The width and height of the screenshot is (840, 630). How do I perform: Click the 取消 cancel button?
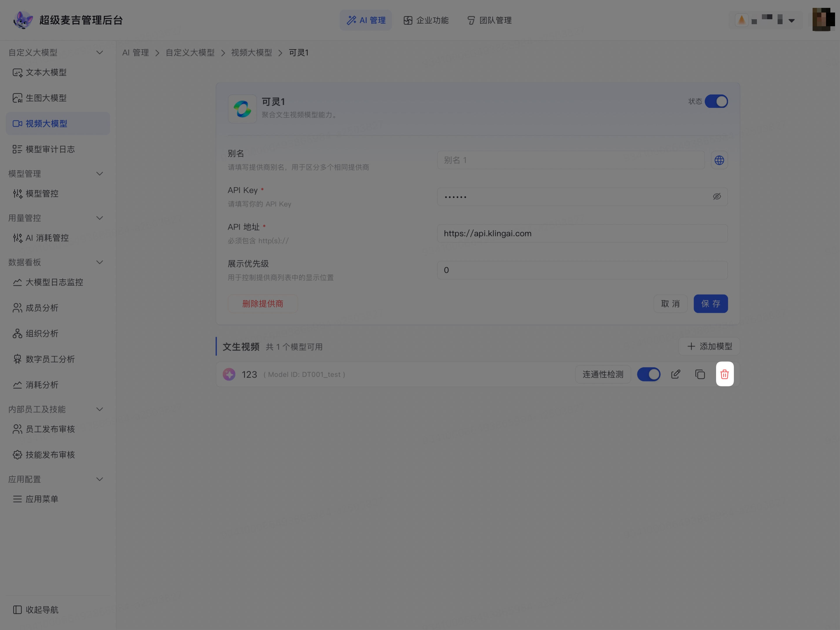[x=670, y=304]
